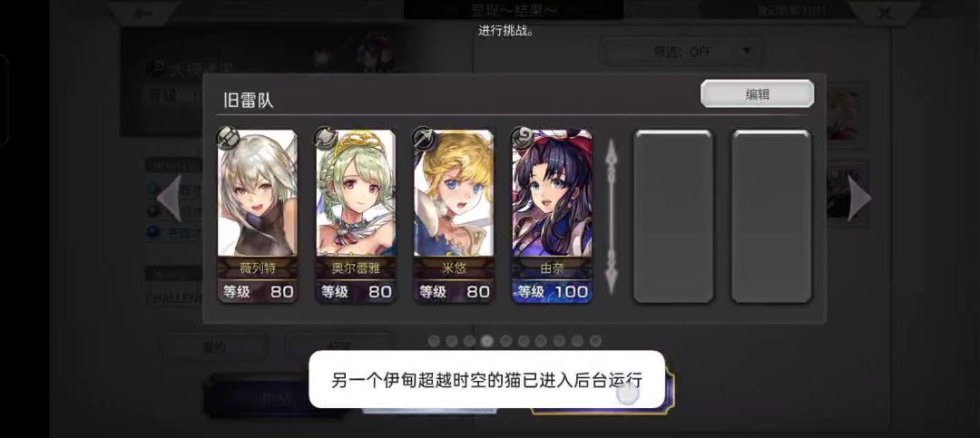The image size is (980, 438).
Task: Click the last empty party slot
Action: click(x=772, y=216)
